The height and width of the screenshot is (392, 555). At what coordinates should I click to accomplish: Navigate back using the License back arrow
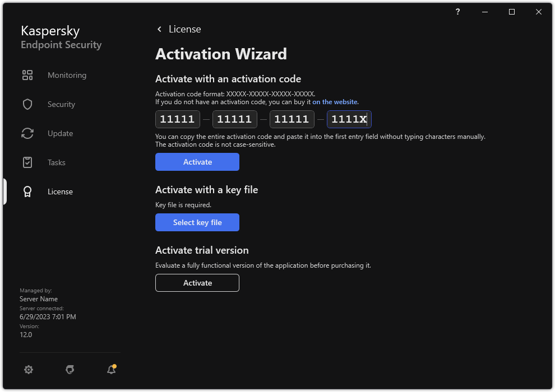click(x=159, y=29)
